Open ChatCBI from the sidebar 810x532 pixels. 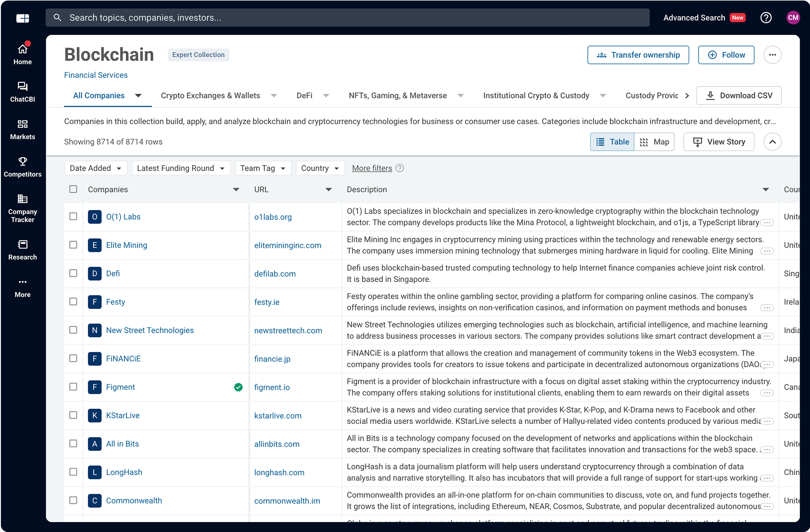click(x=22, y=92)
